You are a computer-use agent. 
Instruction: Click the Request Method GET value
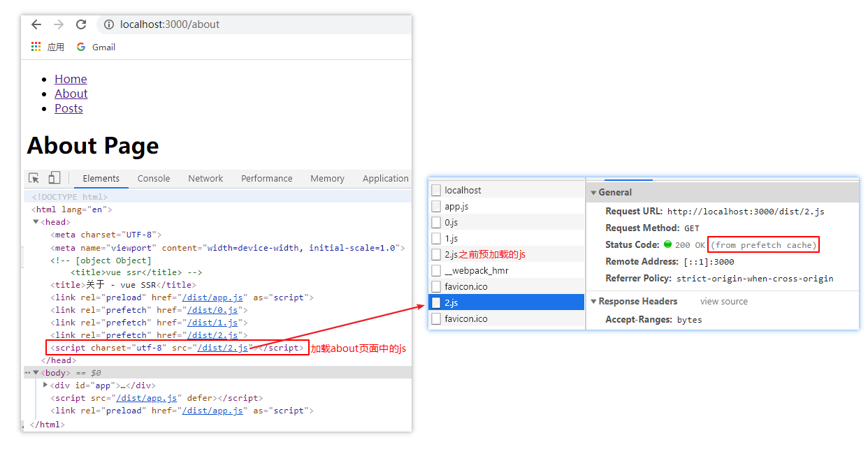click(x=692, y=228)
